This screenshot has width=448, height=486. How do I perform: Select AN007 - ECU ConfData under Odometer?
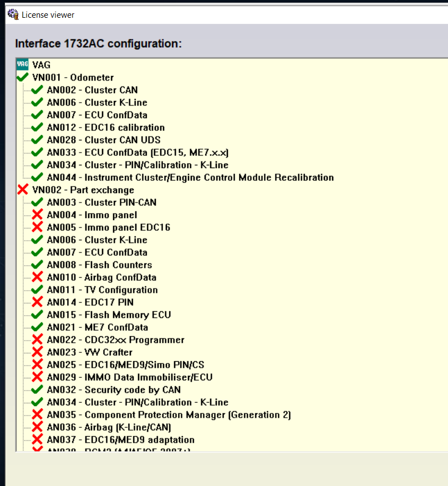pos(97,115)
